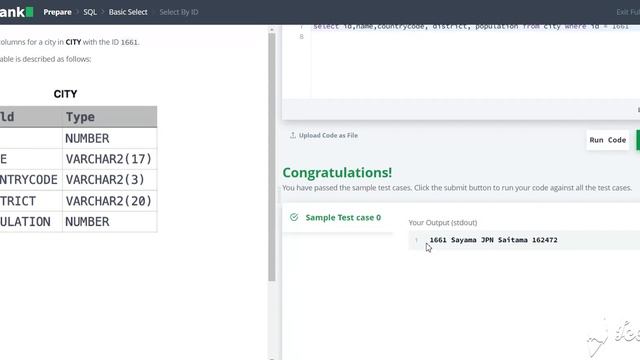Click the Type column header
640x360 pixels.
(109, 117)
